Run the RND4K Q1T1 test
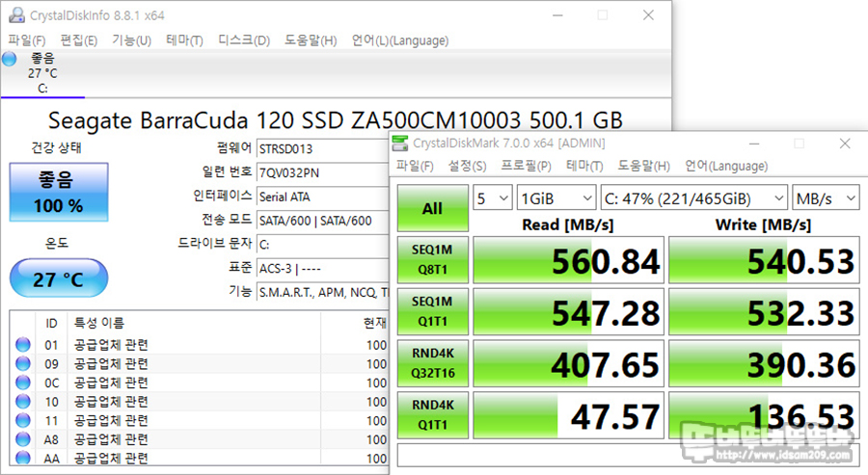Viewport: 868px width, 475px height. click(433, 414)
